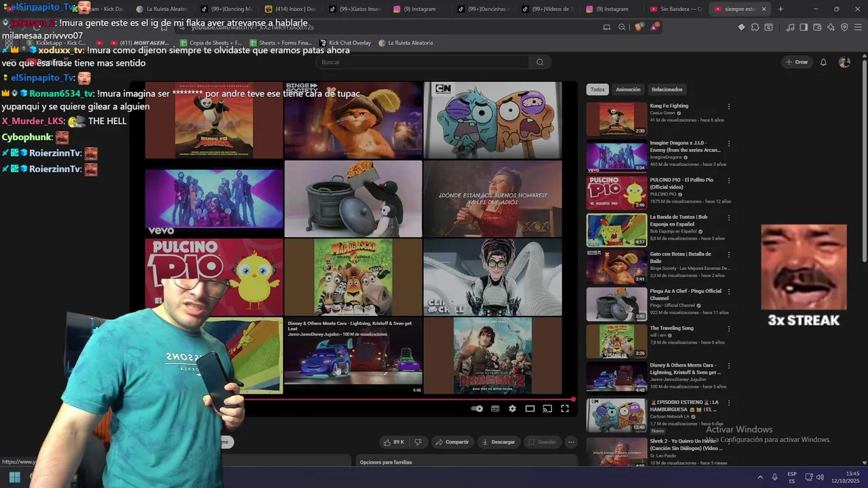This screenshot has width=868, height=488.
Task: Open the Brave Wallet icon
Action: (x=817, y=27)
